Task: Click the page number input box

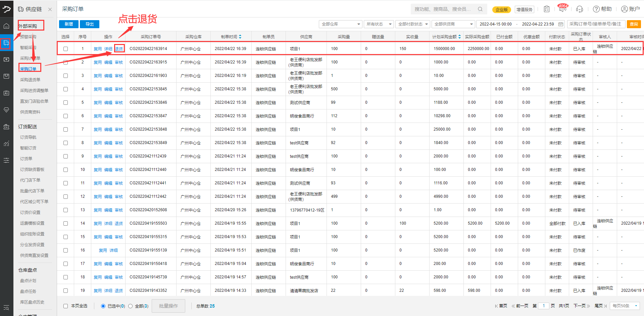Action: 544,306
